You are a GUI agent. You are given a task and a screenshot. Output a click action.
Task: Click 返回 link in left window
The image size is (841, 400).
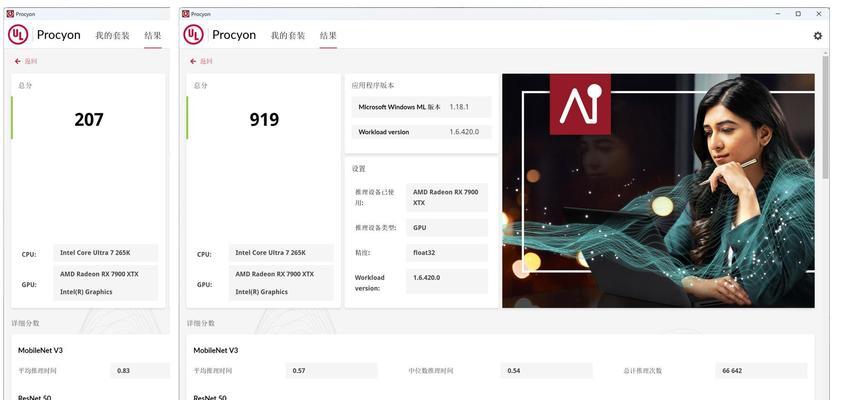click(31, 61)
